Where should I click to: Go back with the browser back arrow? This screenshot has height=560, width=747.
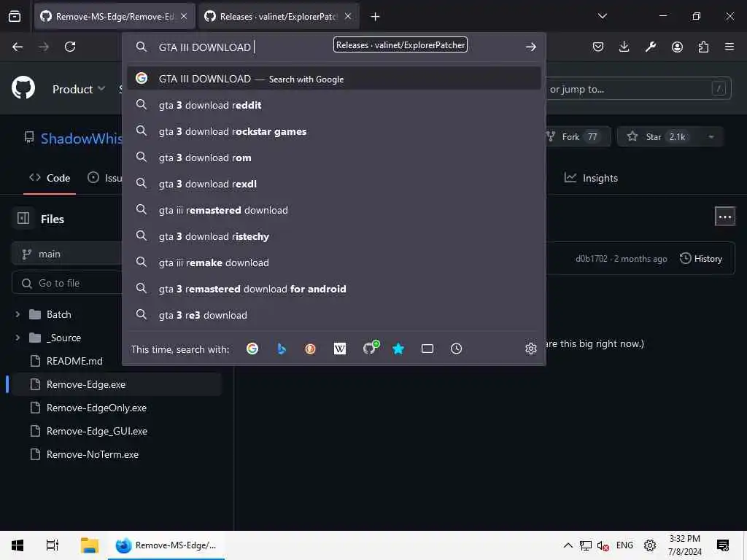point(18,47)
